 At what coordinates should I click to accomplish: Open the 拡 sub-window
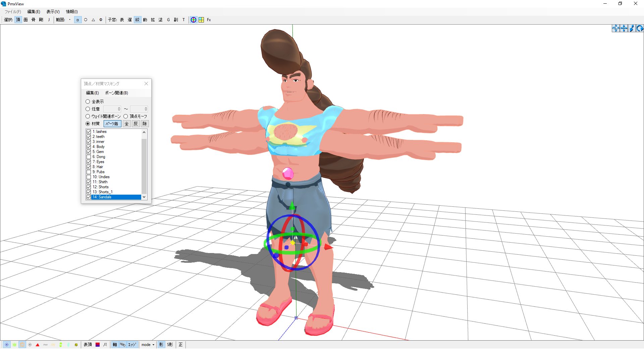tap(153, 20)
